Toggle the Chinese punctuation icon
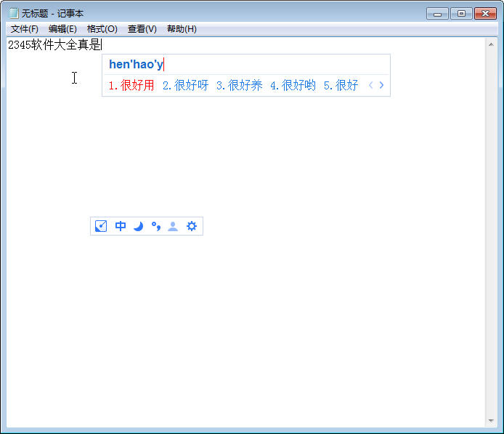This screenshot has width=504, height=434. pyautogui.click(x=156, y=226)
